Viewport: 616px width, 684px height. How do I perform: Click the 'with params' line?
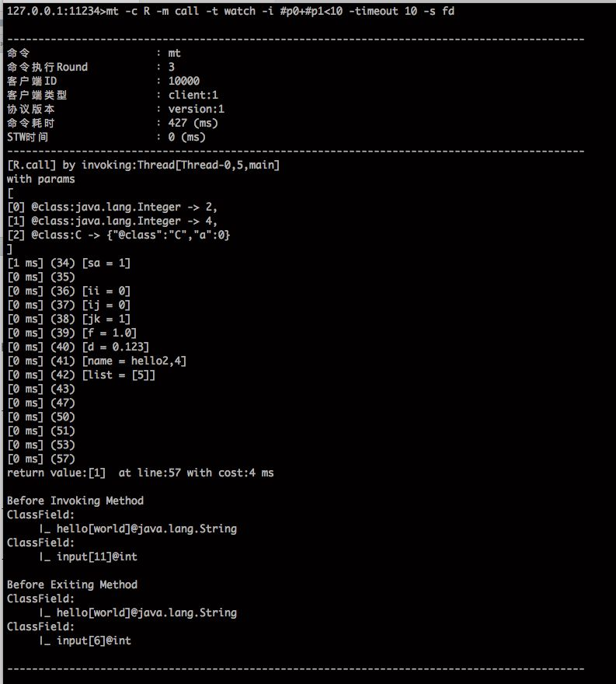pos(40,179)
